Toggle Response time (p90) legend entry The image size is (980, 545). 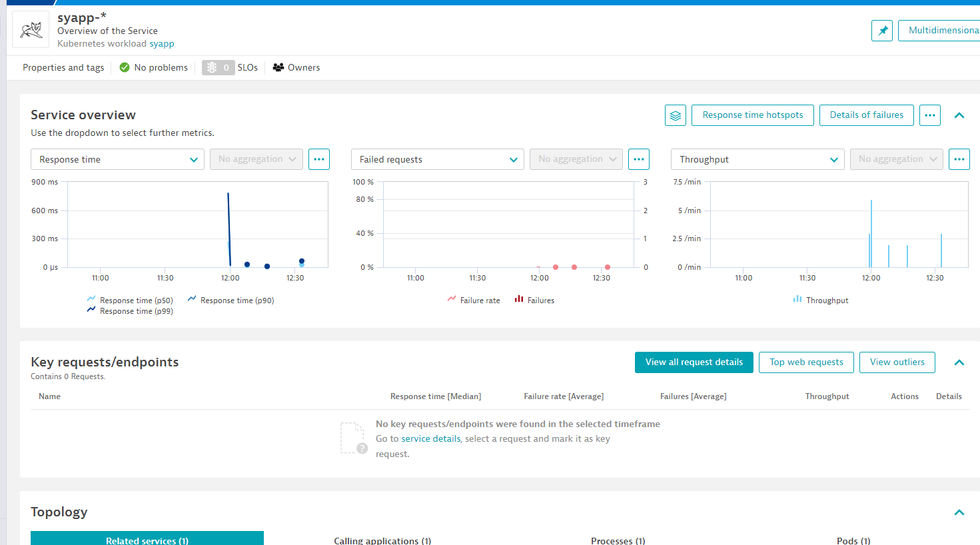pos(231,300)
